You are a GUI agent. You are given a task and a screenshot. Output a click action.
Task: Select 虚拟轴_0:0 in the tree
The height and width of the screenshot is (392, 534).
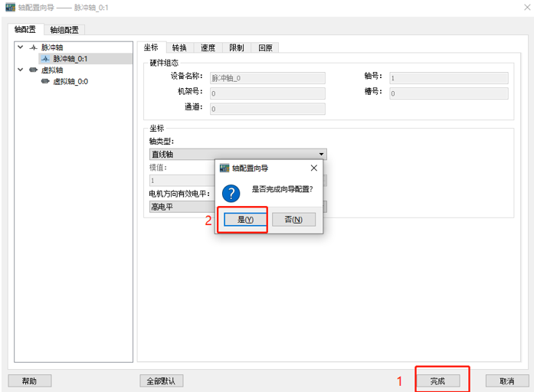70,81
